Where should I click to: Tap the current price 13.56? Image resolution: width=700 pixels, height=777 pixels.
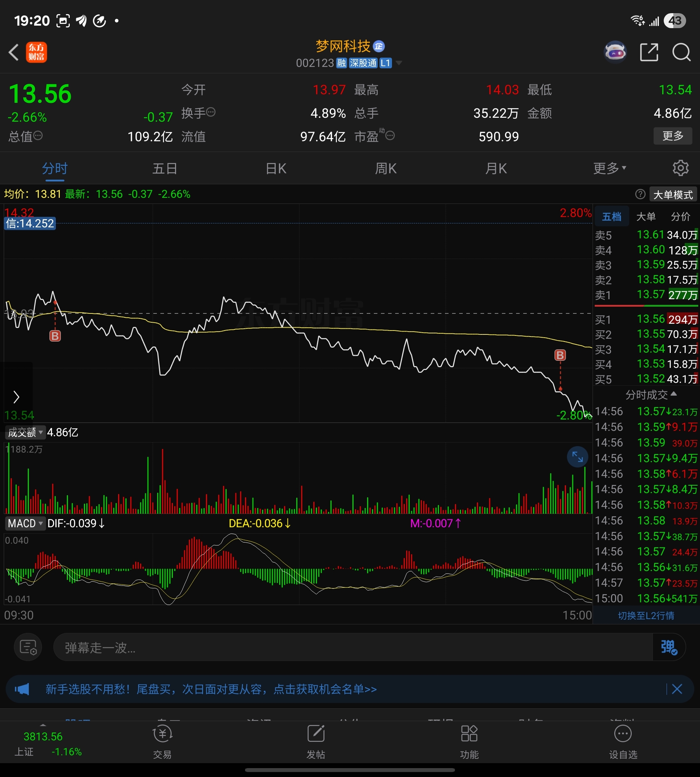tap(40, 94)
